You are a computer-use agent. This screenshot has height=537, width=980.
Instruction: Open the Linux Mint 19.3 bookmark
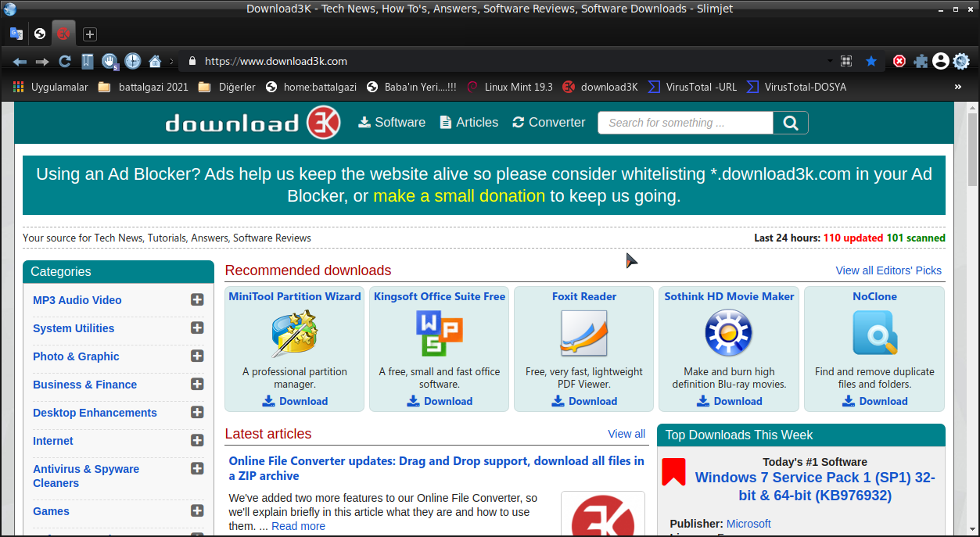tap(510, 87)
